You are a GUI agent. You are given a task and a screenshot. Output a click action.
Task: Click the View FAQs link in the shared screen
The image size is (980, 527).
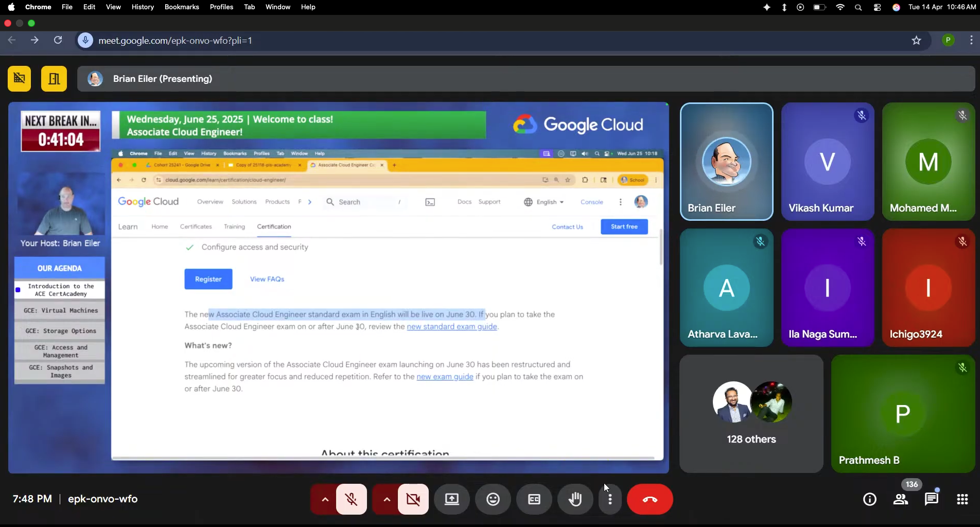pyautogui.click(x=267, y=279)
